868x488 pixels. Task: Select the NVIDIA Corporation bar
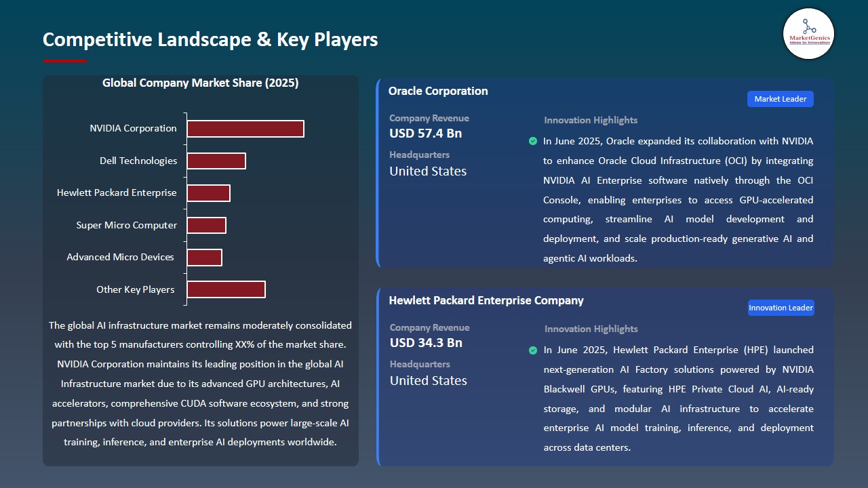pyautogui.click(x=245, y=129)
